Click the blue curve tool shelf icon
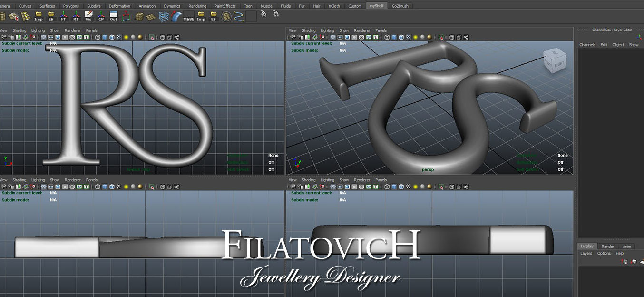Viewport: 644px width, 297px height. 238,17
